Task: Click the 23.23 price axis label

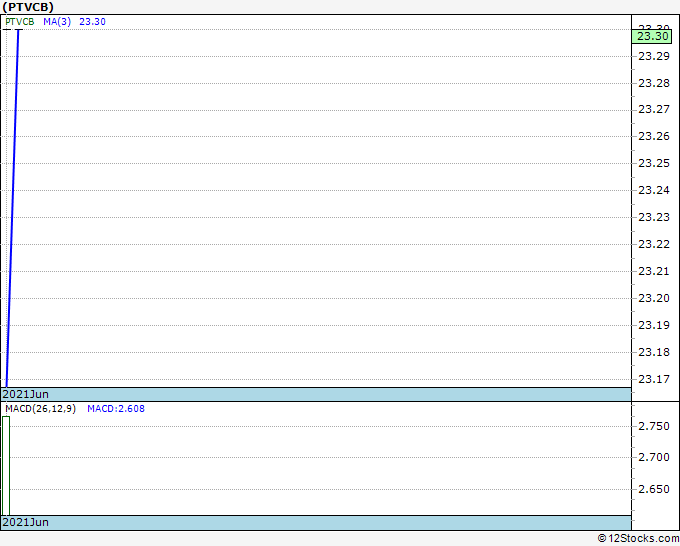Action: click(654, 217)
